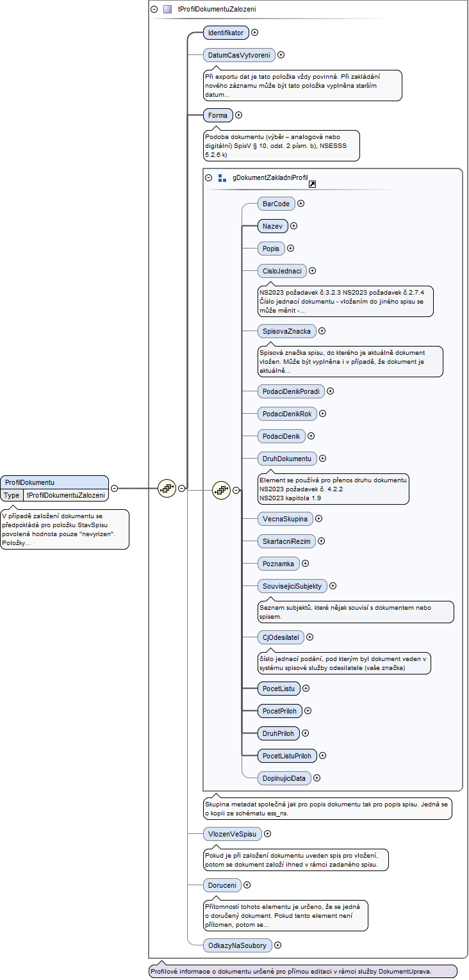
Task: Expand the SouvisejiciSubjekty plus icon
Action: tap(333, 585)
